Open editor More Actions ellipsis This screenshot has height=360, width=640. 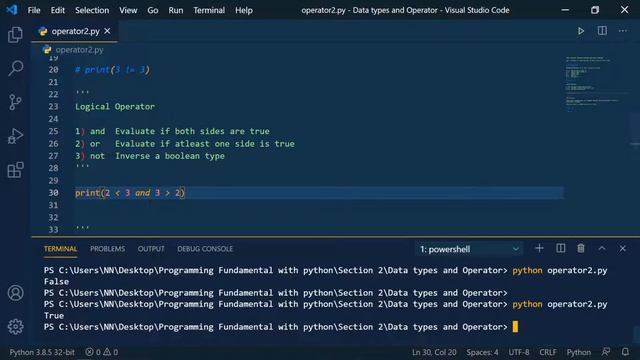(x=622, y=31)
